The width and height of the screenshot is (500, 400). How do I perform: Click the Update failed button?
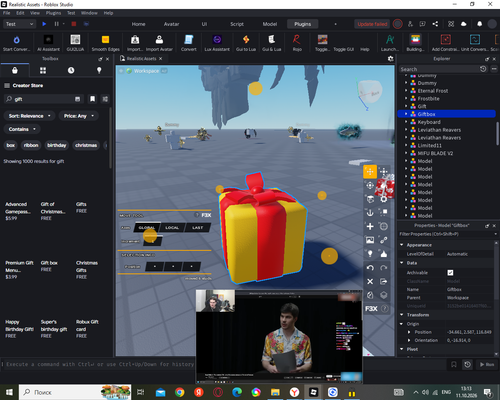click(x=372, y=24)
